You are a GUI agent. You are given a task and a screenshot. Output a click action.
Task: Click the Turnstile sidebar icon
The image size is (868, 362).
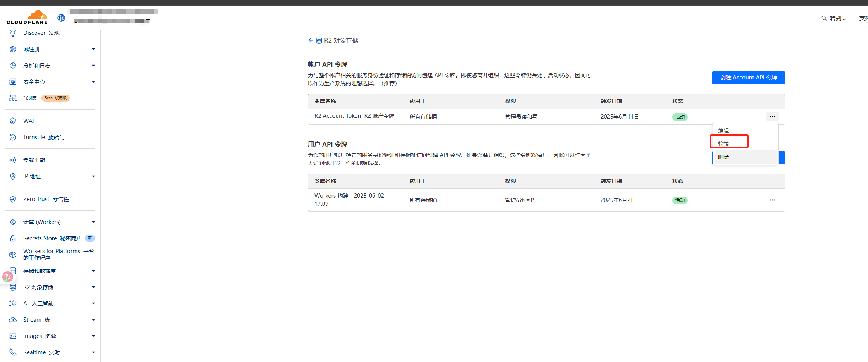coord(13,137)
